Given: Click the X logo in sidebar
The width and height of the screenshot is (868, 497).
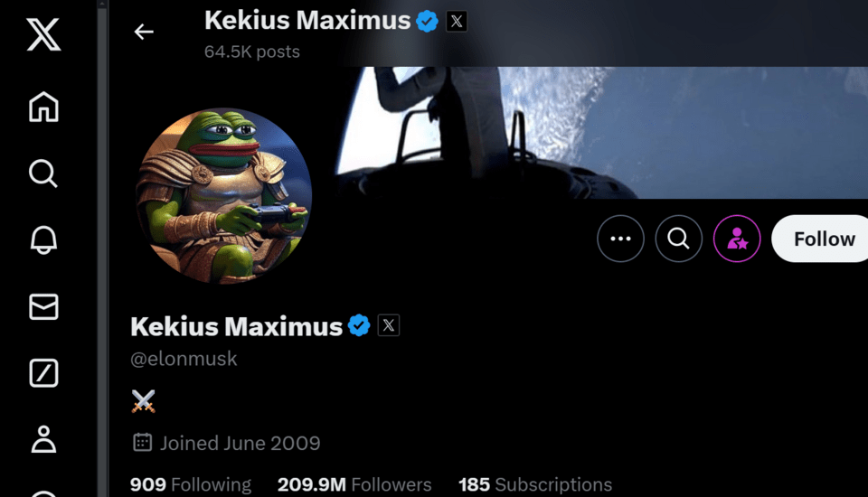Looking at the screenshot, I should (43, 34).
